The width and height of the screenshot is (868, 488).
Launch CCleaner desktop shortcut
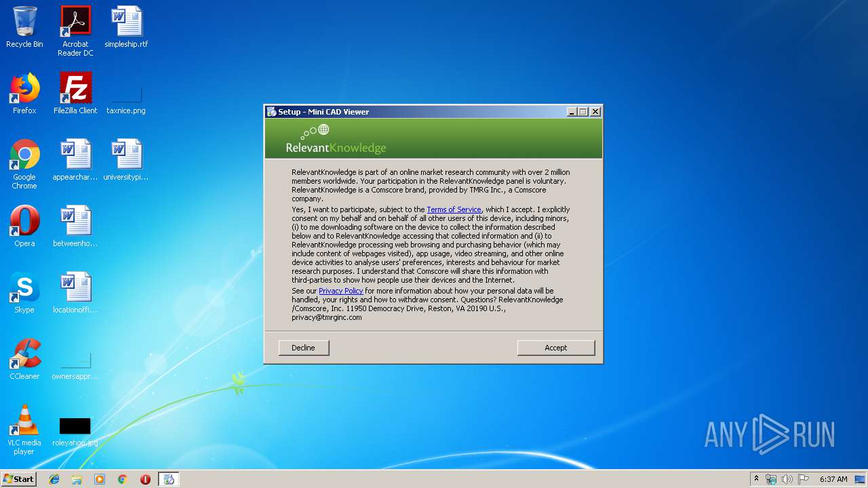[24, 359]
